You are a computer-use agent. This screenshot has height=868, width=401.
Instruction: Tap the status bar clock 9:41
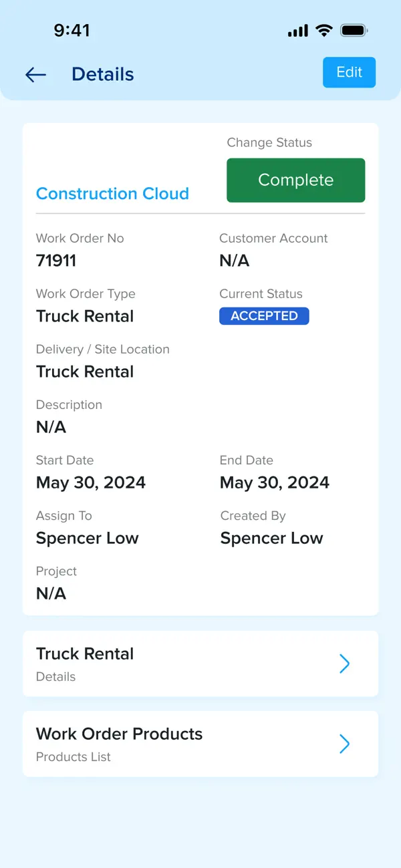pyautogui.click(x=72, y=30)
